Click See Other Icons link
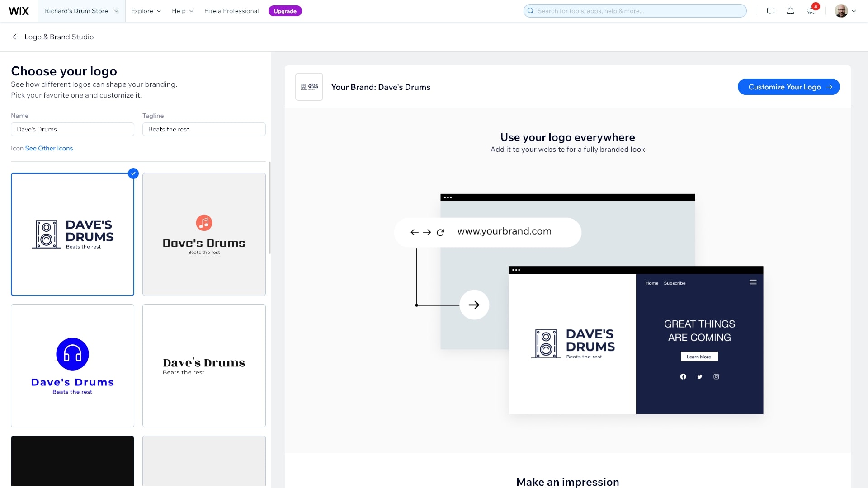The image size is (868, 488). (x=49, y=148)
